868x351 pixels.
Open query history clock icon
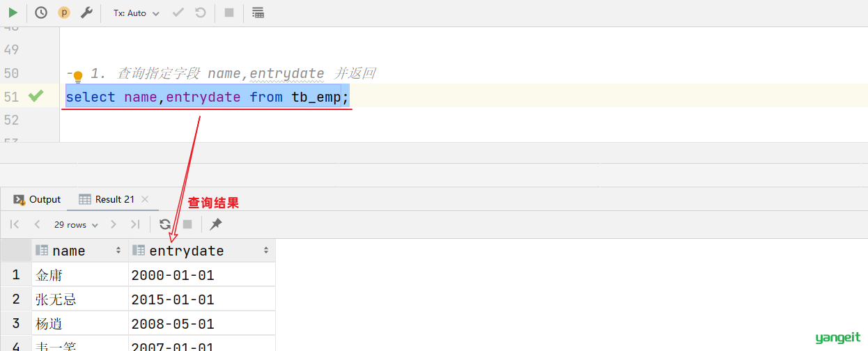tap(41, 13)
